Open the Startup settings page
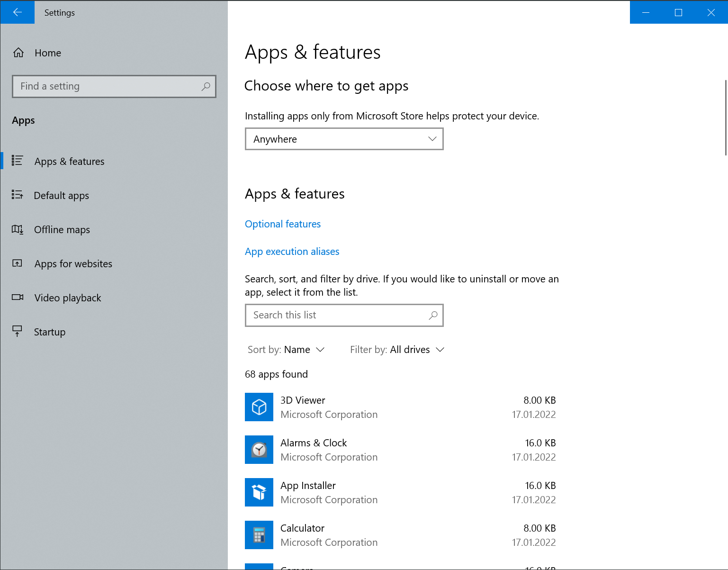The image size is (728, 570). [49, 332]
